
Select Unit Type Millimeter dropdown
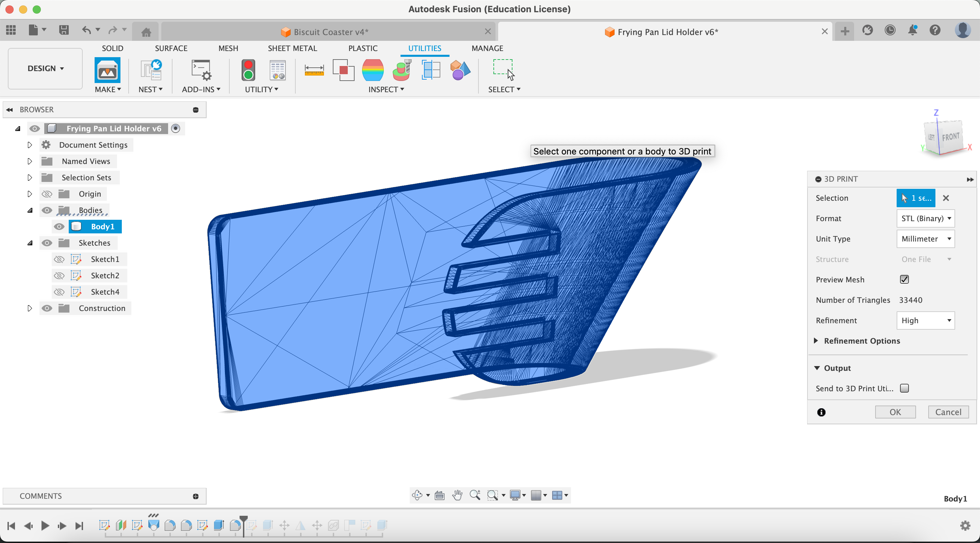coord(925,238)
